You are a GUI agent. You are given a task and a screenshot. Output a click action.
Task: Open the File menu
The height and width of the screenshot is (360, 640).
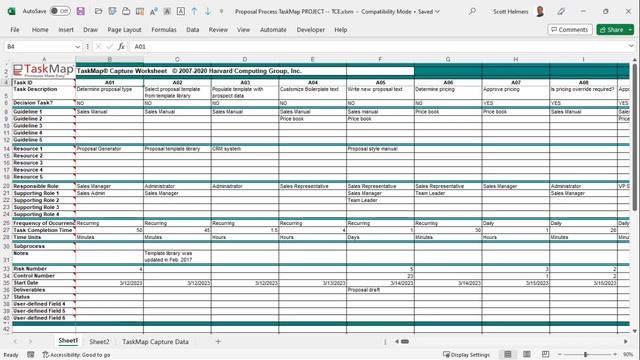tap(15, 30)
